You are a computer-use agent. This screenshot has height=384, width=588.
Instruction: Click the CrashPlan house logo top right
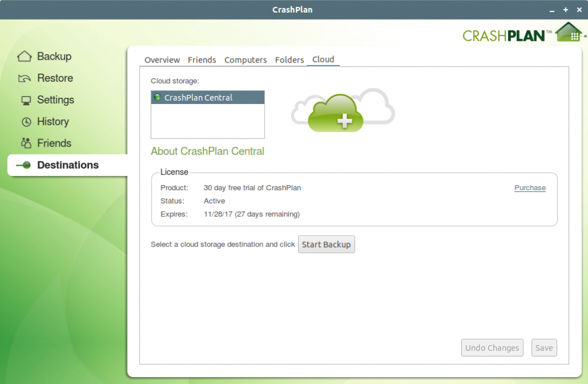[567, 32]
